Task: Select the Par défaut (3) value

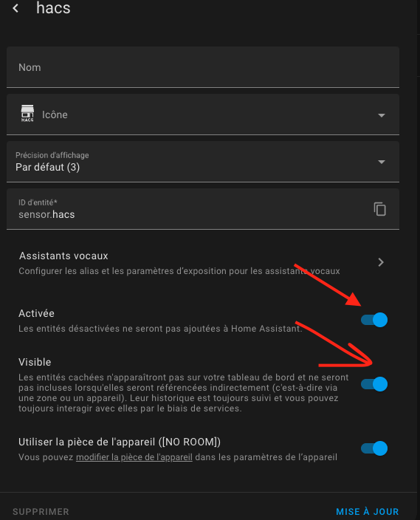Action: [48, 167]
